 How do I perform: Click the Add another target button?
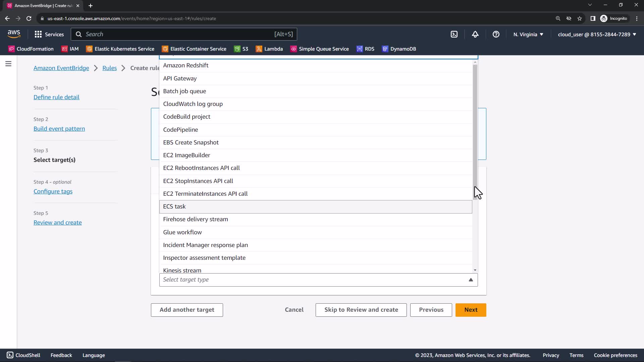187,310
